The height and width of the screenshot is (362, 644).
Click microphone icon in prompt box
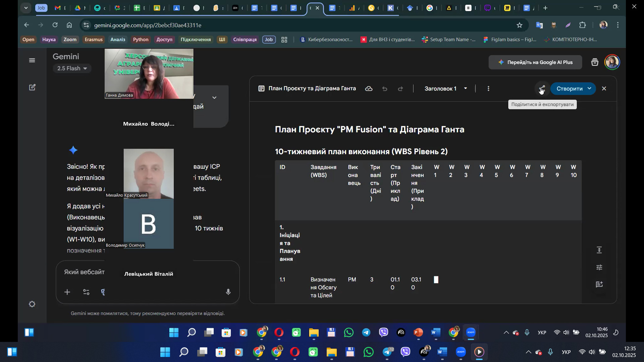coord(228,292)
